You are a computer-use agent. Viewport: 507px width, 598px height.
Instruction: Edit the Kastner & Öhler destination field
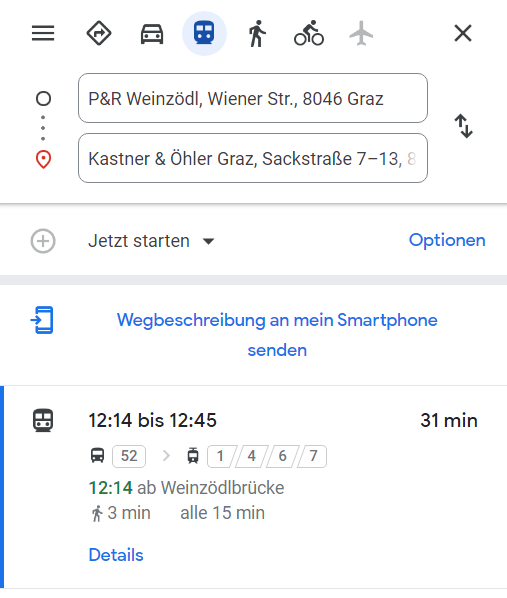253,158
